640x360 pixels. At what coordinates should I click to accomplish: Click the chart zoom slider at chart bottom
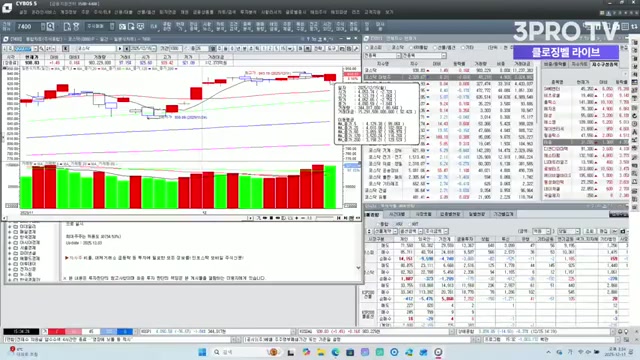pyautogui.click(x=325, y=218)
